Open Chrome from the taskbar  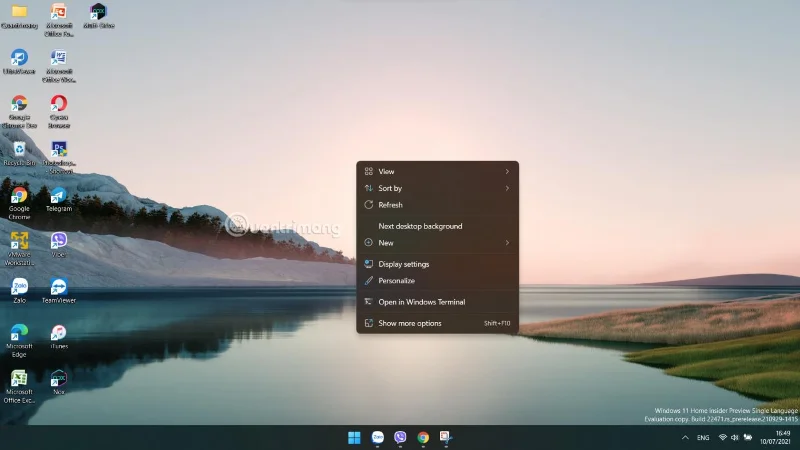click(x=423, y=438)
